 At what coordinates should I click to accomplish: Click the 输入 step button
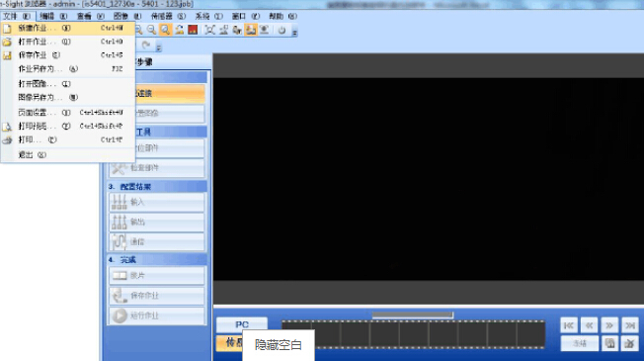[156, 202]
